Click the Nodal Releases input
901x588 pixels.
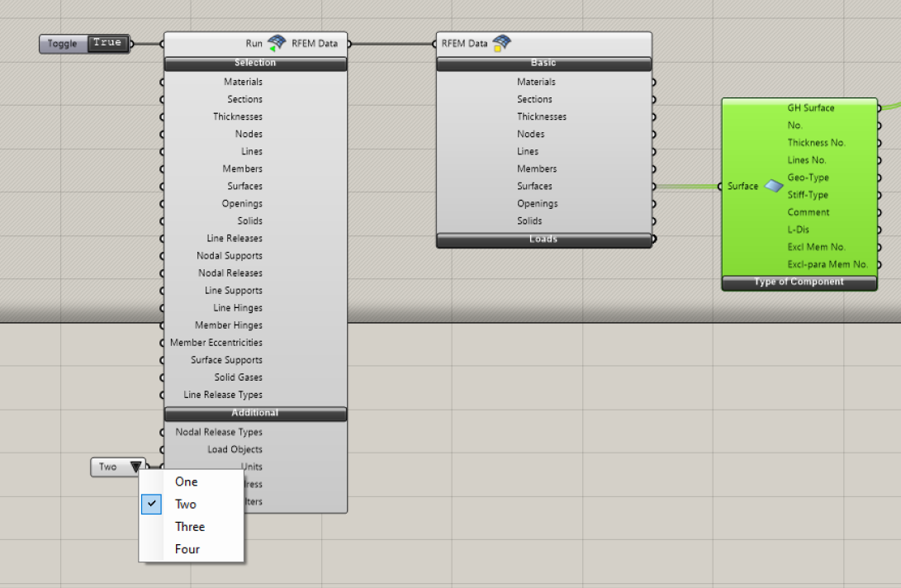pos(230,273)
